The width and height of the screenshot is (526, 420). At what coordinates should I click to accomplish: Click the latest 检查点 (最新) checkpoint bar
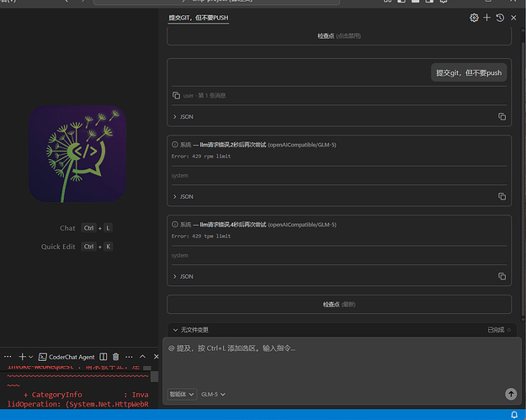339,304
